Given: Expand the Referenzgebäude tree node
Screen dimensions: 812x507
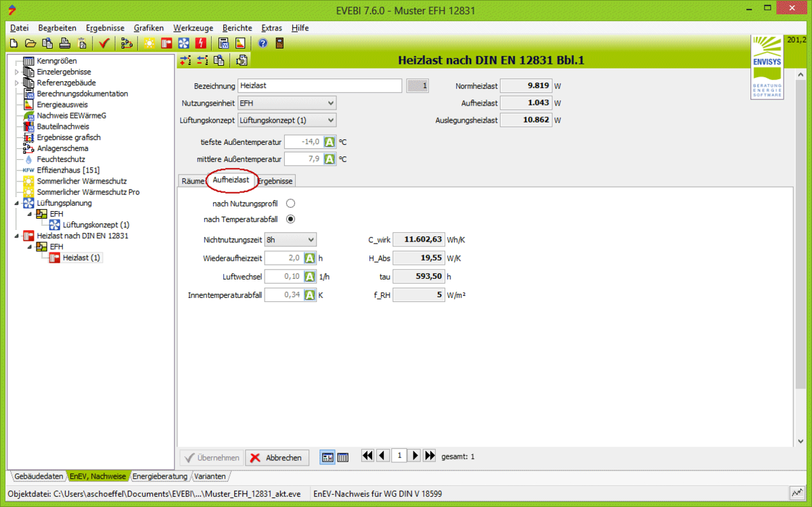Looking at the screenshot, I should click(x=18, y=83).
